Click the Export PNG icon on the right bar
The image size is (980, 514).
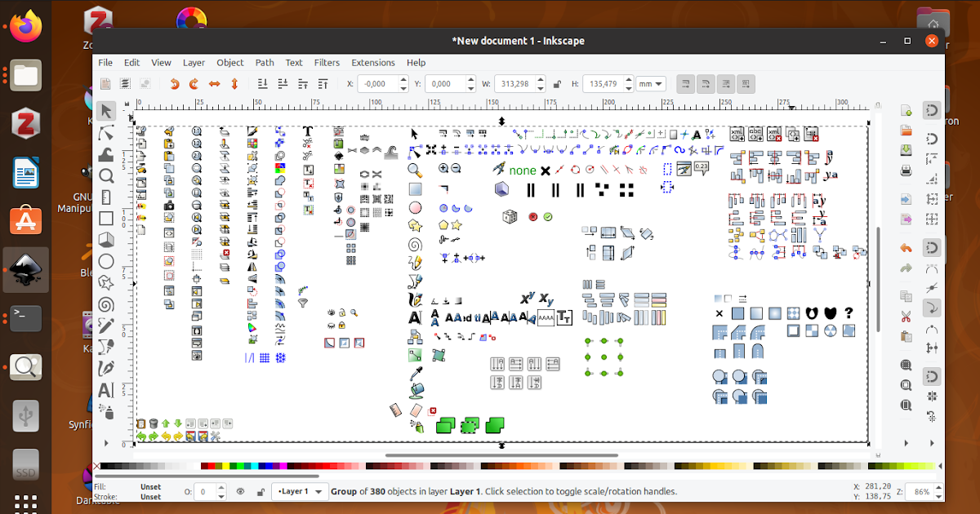(905, 217)
